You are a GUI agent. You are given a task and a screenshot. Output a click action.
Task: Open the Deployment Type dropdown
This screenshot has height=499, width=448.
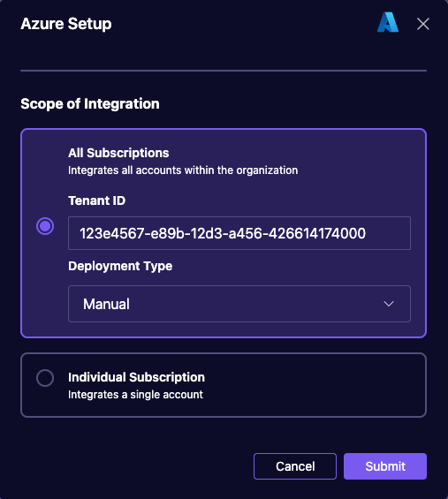(x=239, y=304)
